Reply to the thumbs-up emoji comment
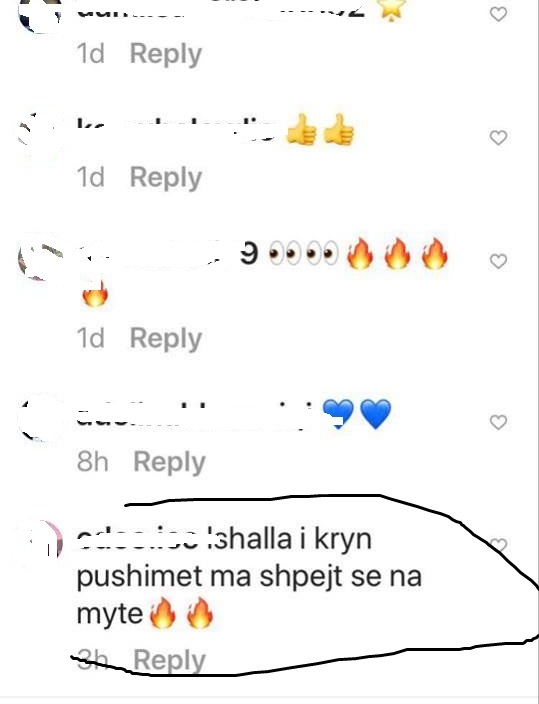 (166, 177)
